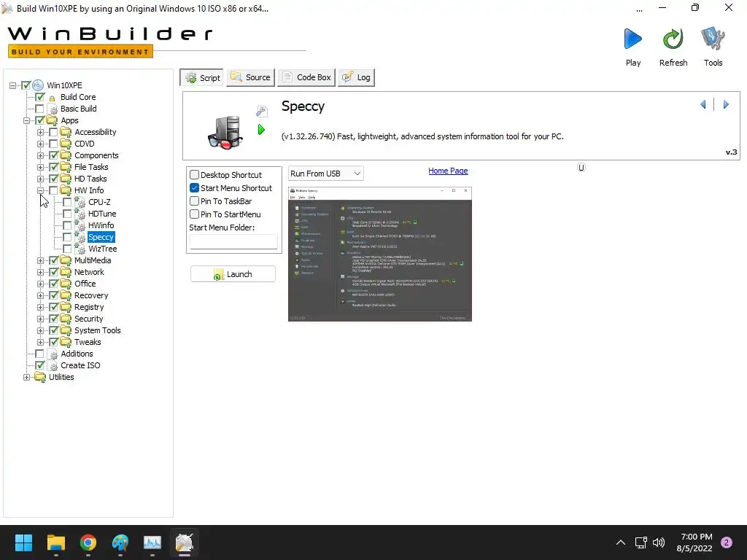Viewport: 747px width, 560px height.
Task: Open the Tools icon
Action: pos(713,39)
